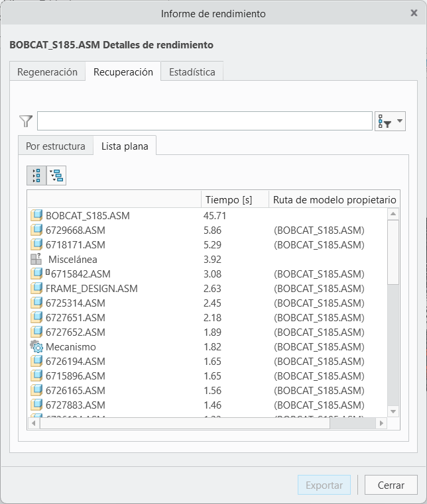Select the 6725314.ASM row name
The image size is (427, 504).
(76, 303)
